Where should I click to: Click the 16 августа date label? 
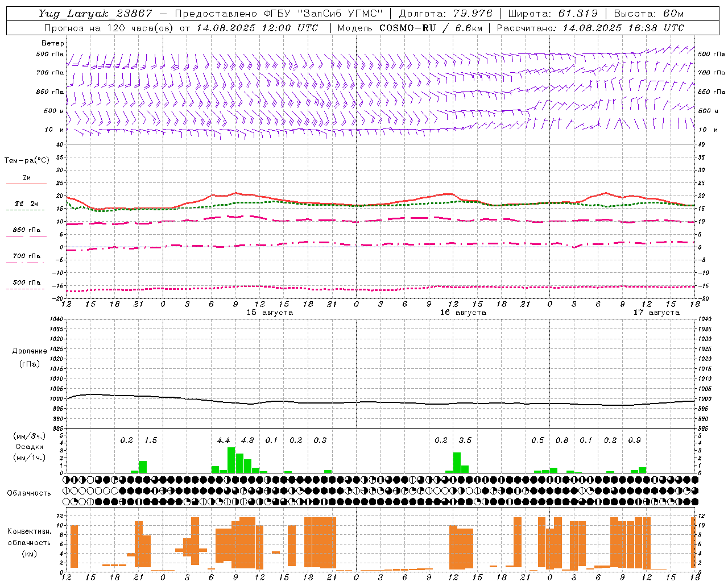tap(463, 313)
